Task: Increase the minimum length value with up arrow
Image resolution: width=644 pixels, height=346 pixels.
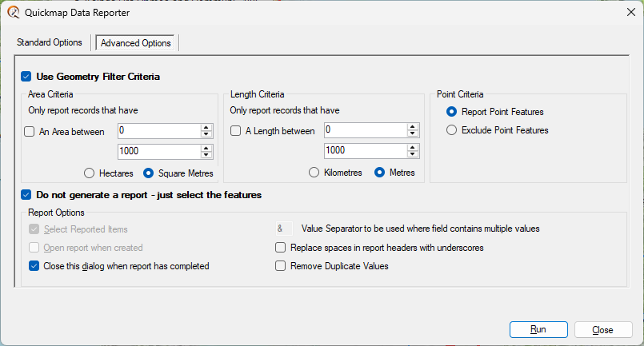Action: pyautogui.click(x=413, y=127)
